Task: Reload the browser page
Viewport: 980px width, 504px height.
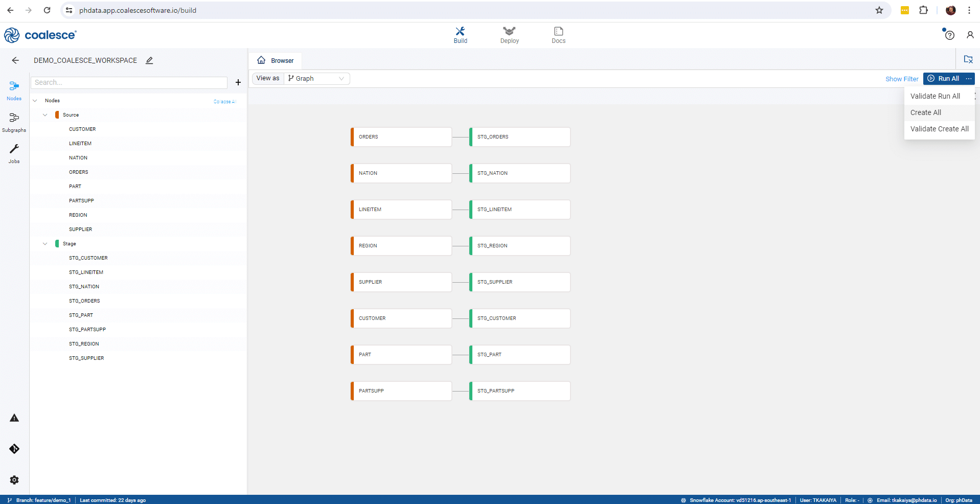Action: click(47, 10)
